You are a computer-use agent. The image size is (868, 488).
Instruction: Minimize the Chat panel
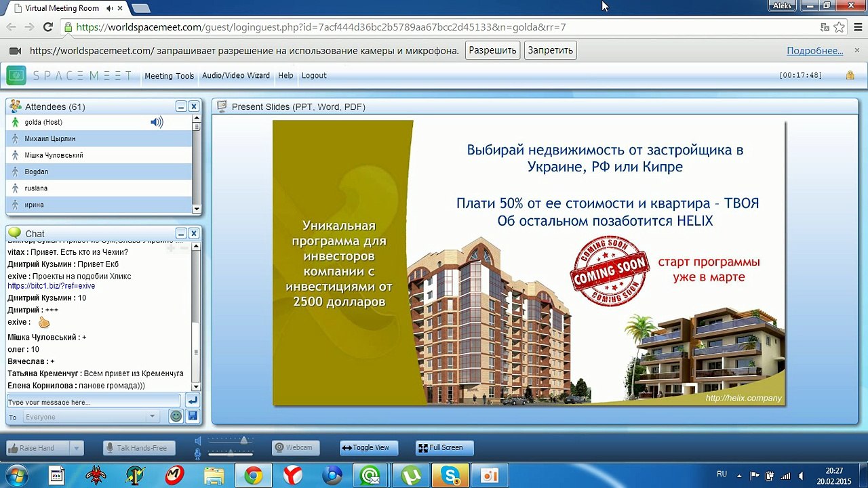pos(181,233)
